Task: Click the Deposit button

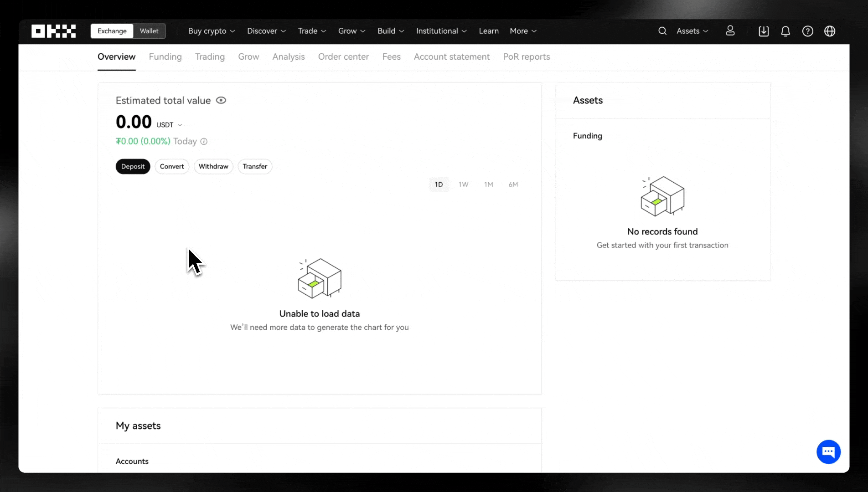Action: (133, 166)
